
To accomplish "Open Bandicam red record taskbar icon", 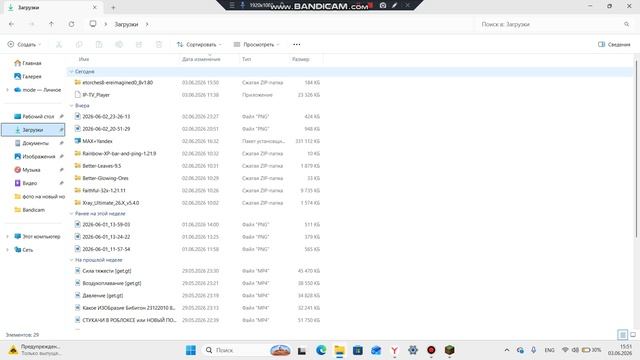I will click(431, 350).
